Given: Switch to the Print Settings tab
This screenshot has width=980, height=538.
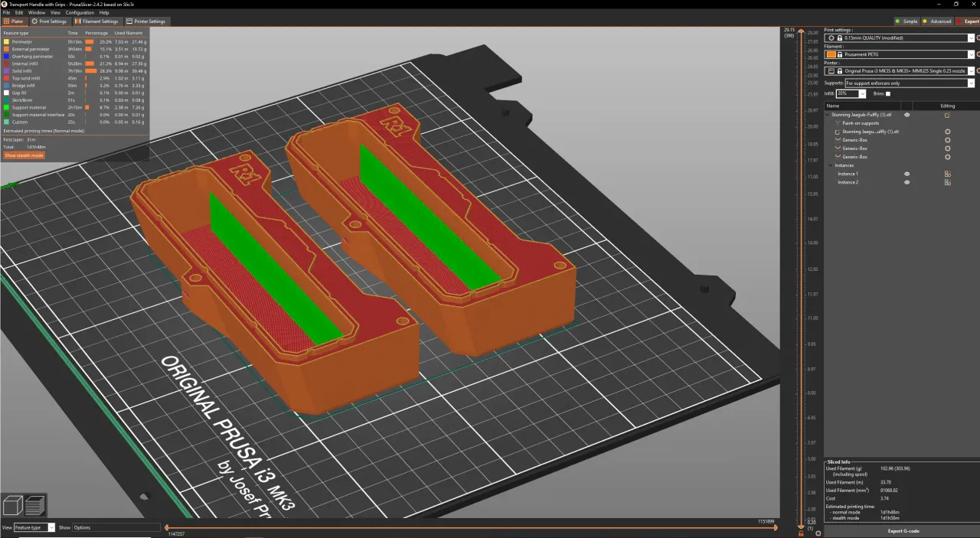Looking at the screenshot, I should (x=49, y=21).
